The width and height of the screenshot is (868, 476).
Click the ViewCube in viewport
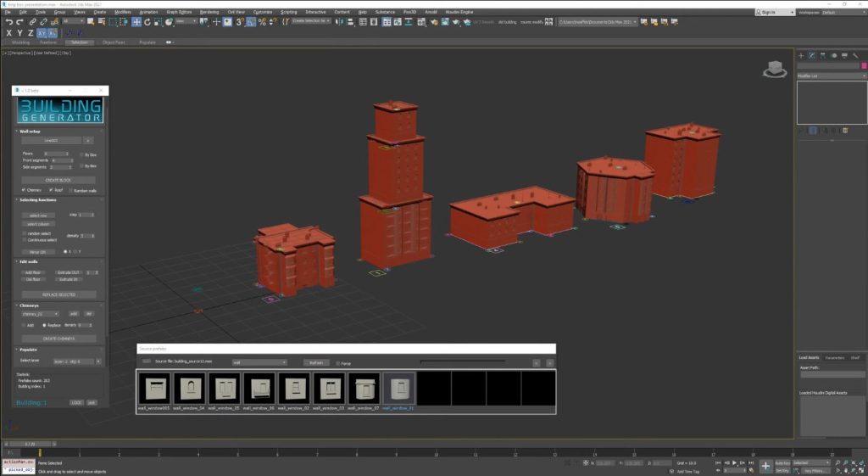click(775, 70)
